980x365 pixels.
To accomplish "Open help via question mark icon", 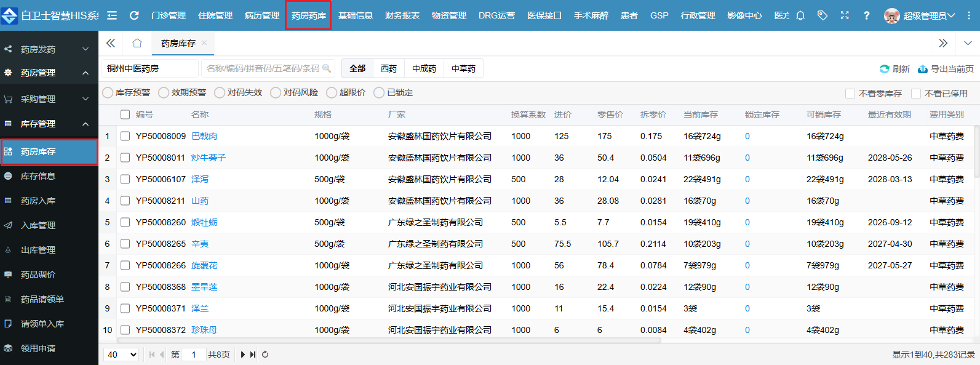I will (x=866, y=15).
